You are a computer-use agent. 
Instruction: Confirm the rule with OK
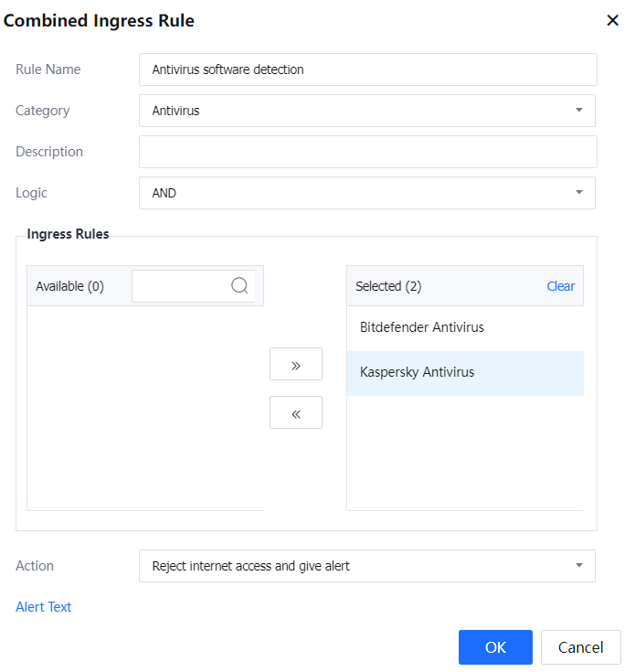tap(495, 647)
